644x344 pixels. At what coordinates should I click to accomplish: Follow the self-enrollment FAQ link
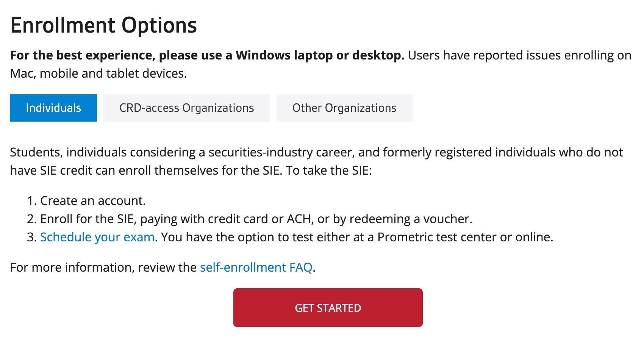[256, 267]
